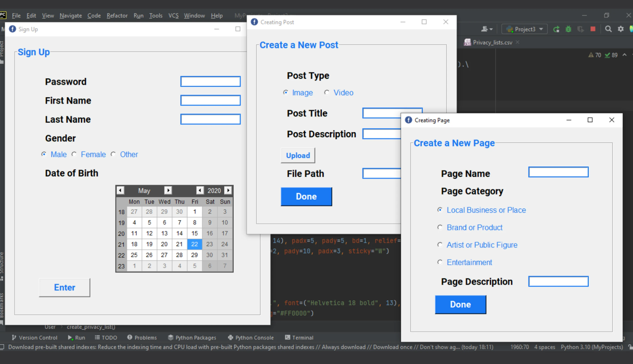633x364 pixels.
Task: Click the 4 spaces indent setting
Action: (544, 347)
